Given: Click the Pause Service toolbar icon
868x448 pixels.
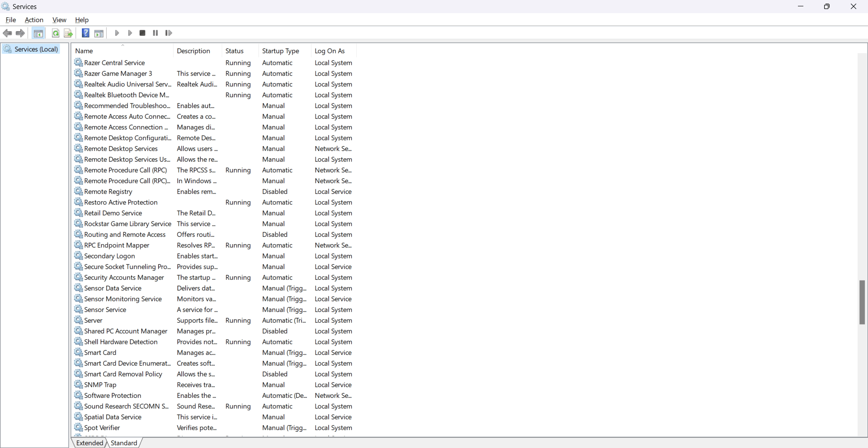Looking at the screenshot, I should (156, 33).
